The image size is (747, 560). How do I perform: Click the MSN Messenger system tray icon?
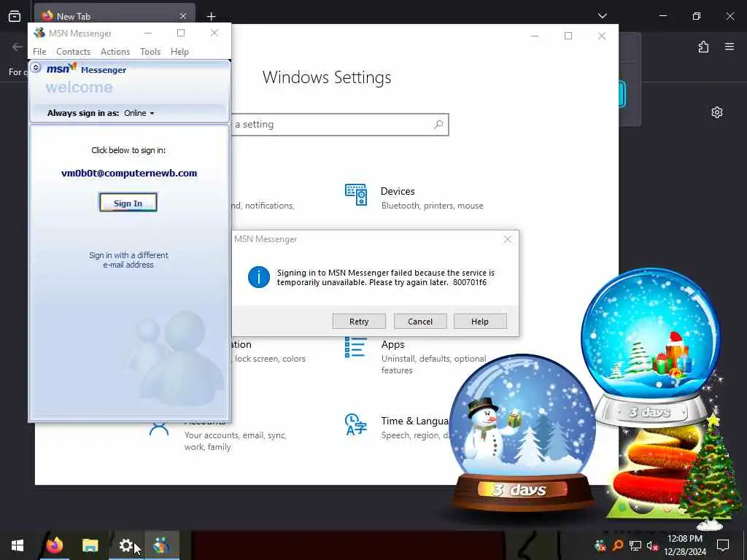[x=600, y=545]
